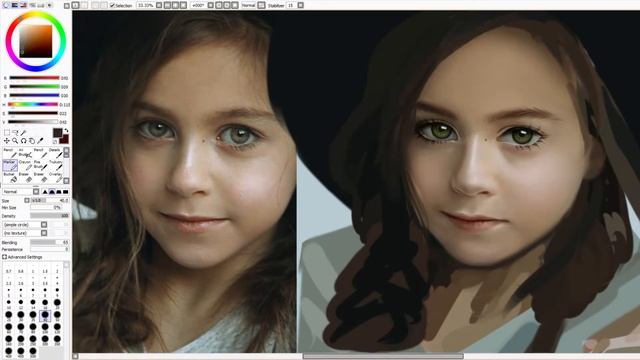The image size is (640, 360).
Task: Click the Blending slider
Action: (x=49, y=242)
